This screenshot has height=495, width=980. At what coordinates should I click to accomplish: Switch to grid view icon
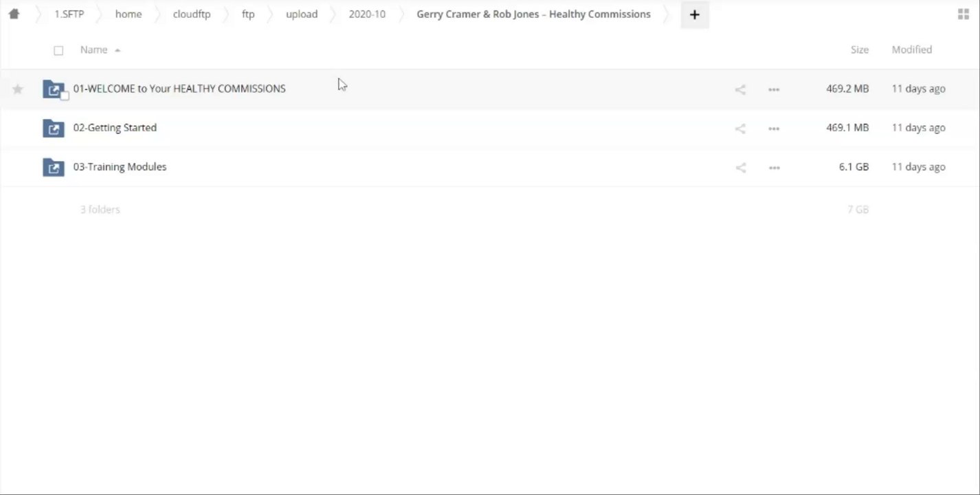coord(964,14)
